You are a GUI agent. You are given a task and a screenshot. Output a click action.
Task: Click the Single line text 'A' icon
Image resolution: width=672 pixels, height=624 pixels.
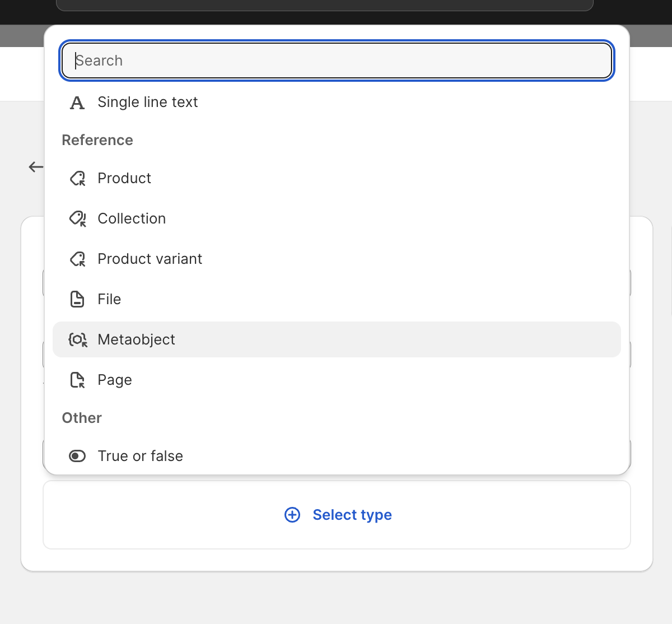point(77,103)
